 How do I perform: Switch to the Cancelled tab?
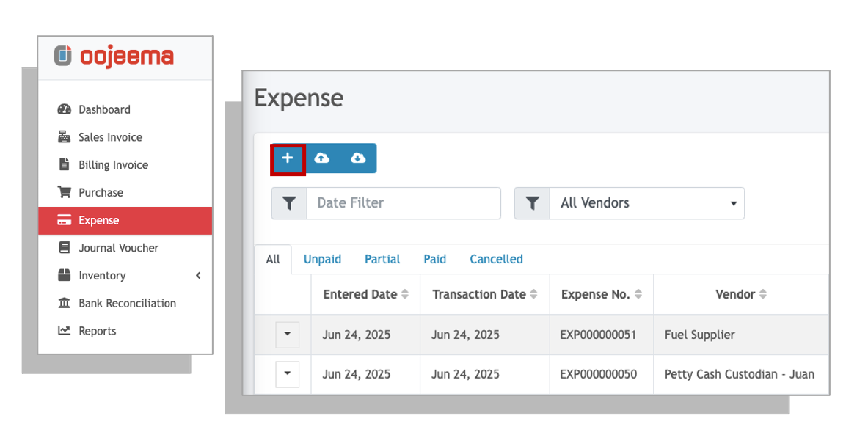pos(496,259)
